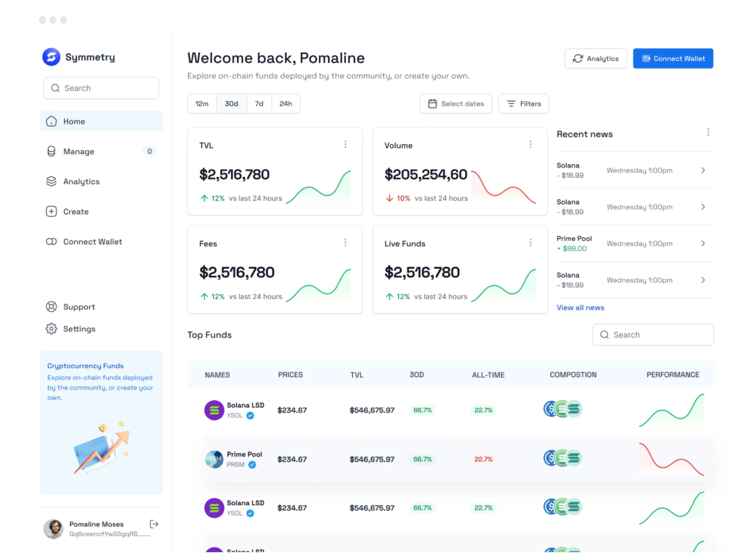Click the sidebar Search field

tap(101, 88)
